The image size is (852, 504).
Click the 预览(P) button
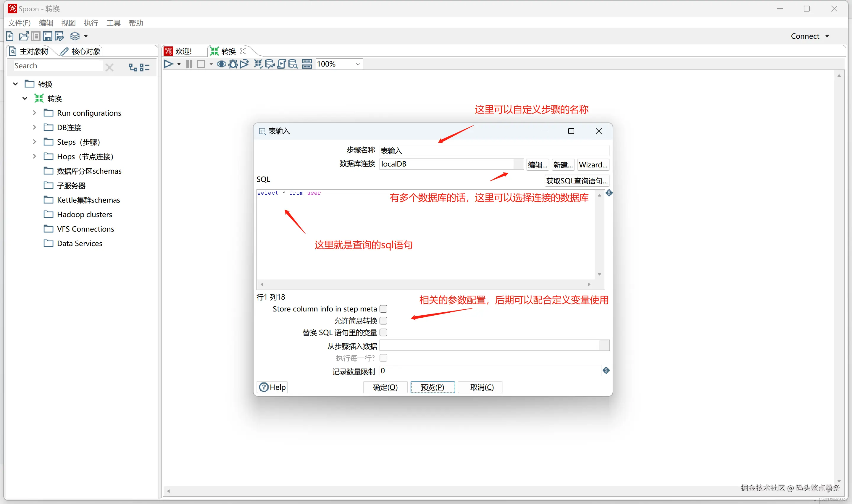tap(432, 387)
